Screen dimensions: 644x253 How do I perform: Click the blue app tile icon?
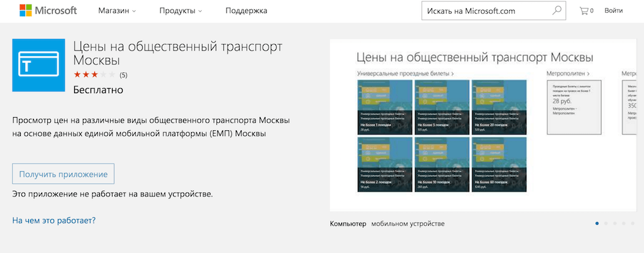[x=39, y=65]
